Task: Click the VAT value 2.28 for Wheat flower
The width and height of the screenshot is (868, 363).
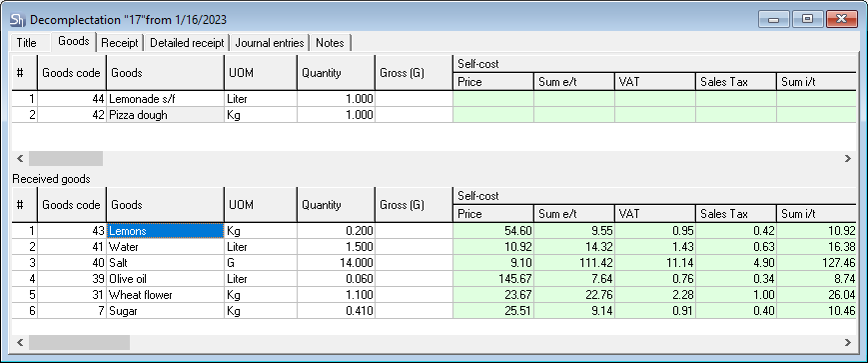Action: click(x=655, y=295)
